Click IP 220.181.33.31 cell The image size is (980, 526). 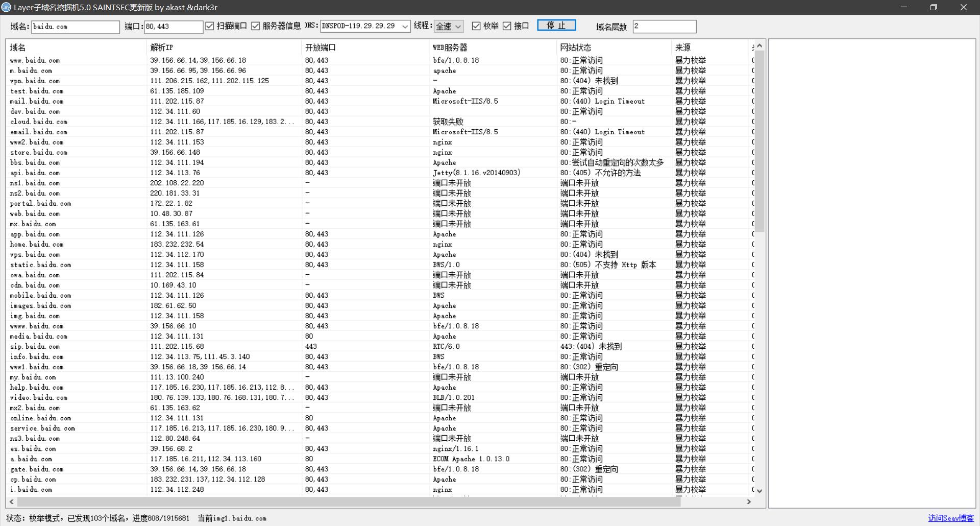(x=175, y=193)
